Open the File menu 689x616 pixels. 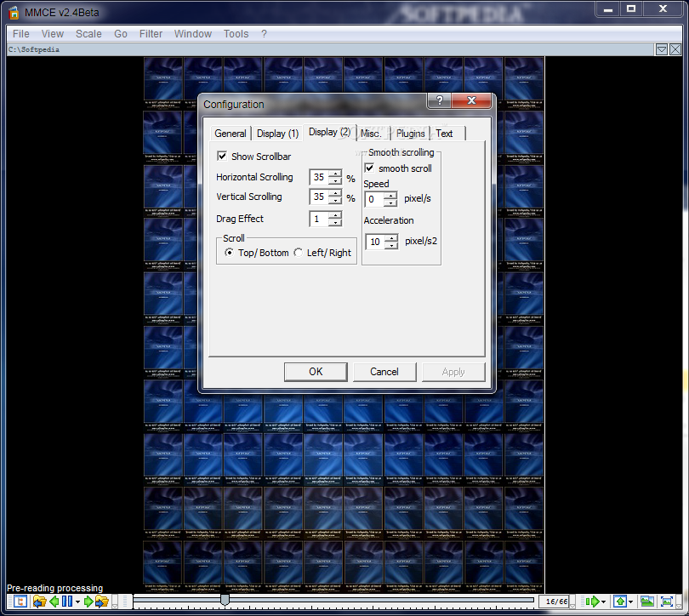point(20,34)
